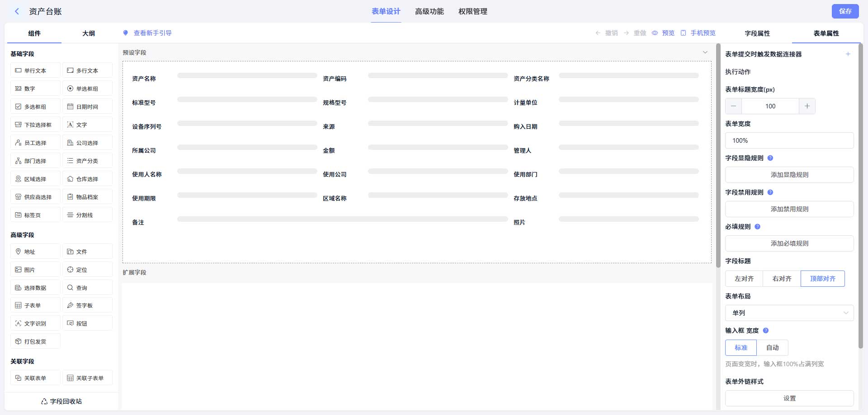The image size is (868, 415).
Task: Increase 表单标题宽度 with plus button
Action: [x=807, y=106]
